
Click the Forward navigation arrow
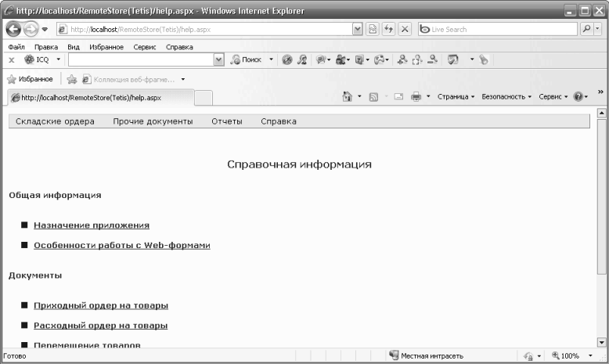point(31,29)
